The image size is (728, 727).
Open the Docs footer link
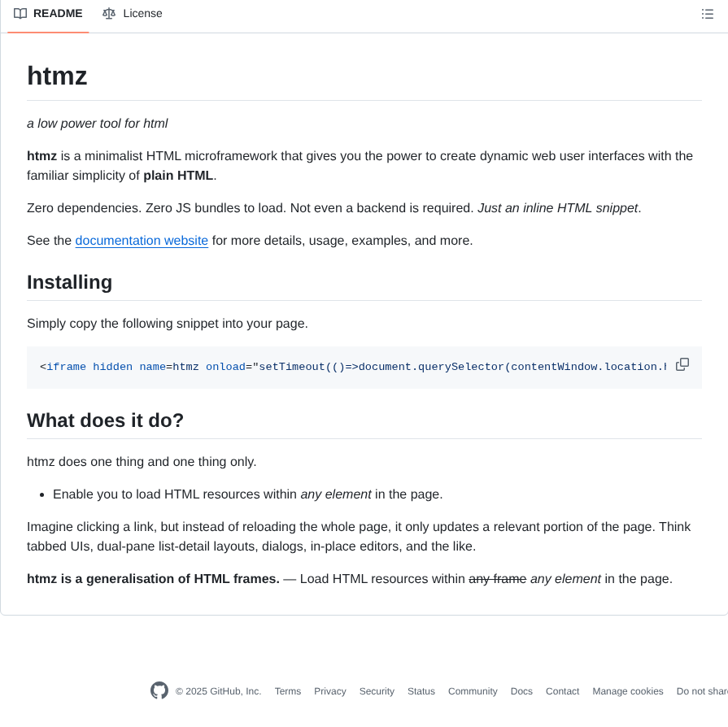click(x=521, y=691)
